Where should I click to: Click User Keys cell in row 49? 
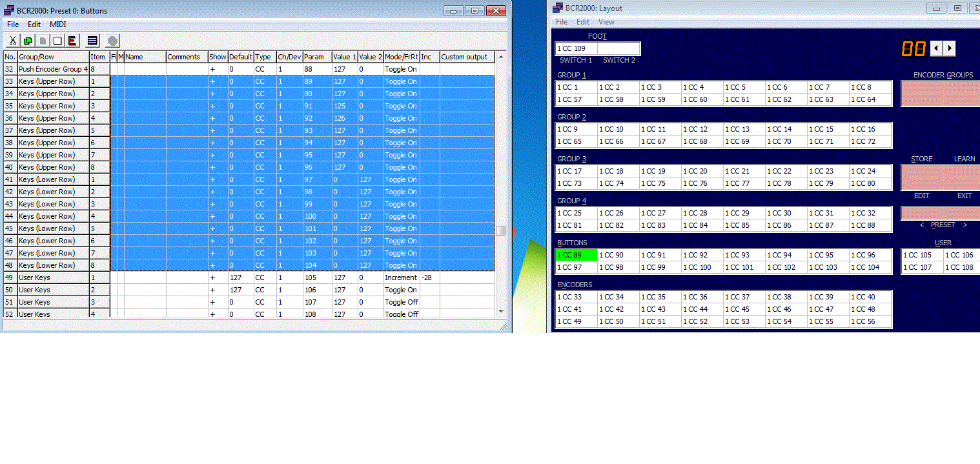click(x=53, y=277)
